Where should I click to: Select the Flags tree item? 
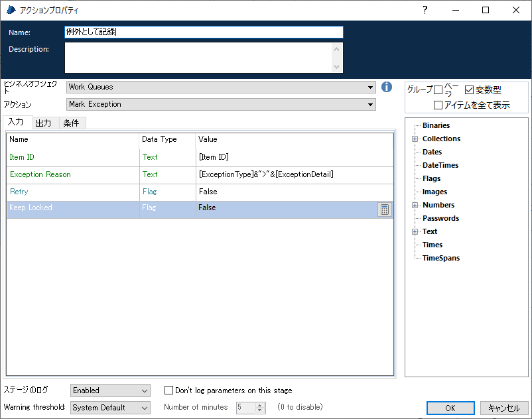[x=431, y=178]
